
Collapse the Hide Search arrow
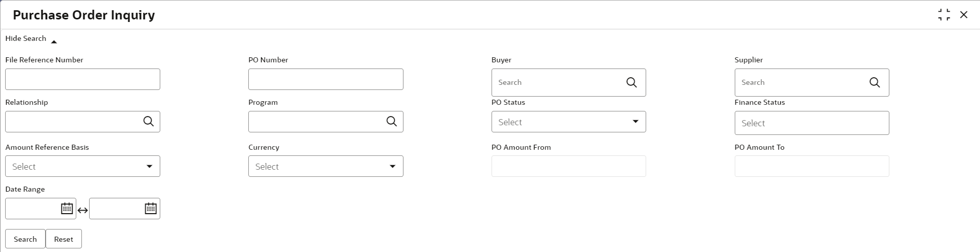point(54,42)
